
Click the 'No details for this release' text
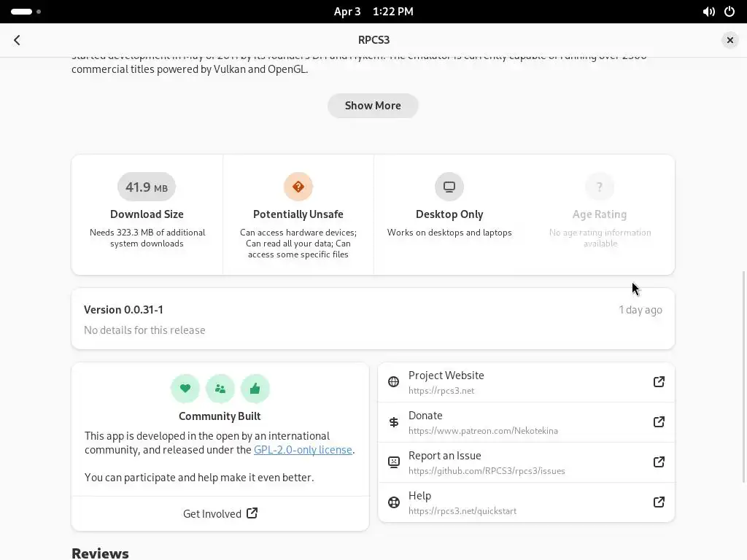coord(145,330)
